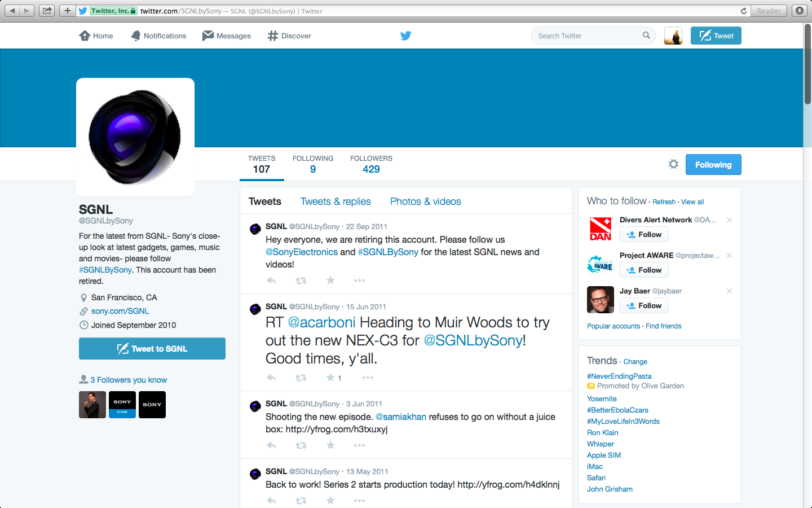Show Safari's downloads icon
Screen dimensions: 812x508
[800, 11]
